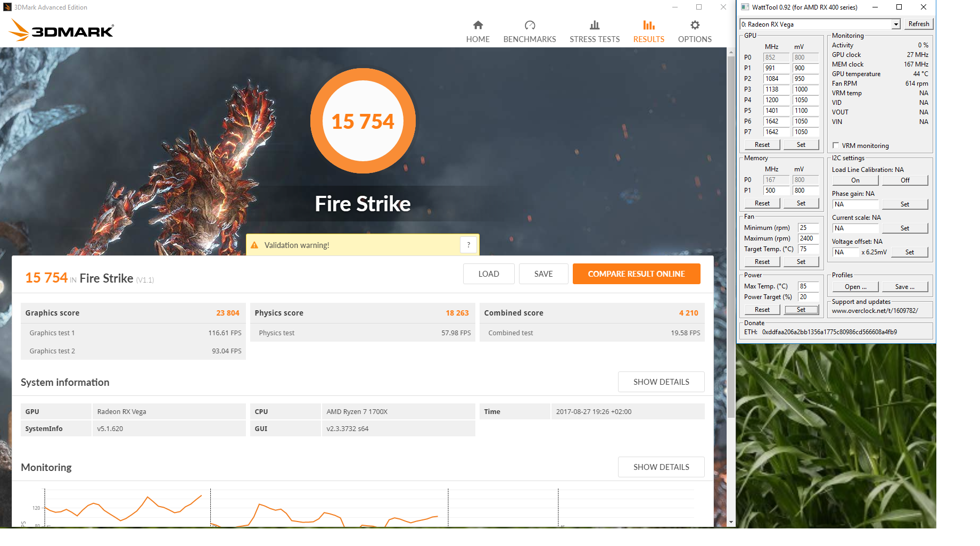
Task: Click Save in Profiles
Action: tap(905, 287)
